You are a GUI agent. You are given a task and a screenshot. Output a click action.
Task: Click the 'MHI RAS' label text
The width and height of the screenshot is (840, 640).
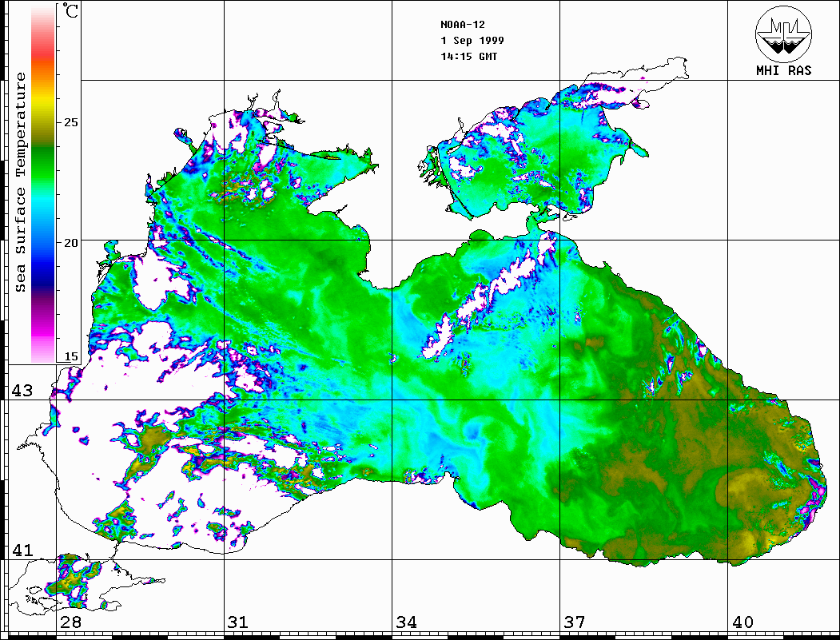click(x=783, y=70)
